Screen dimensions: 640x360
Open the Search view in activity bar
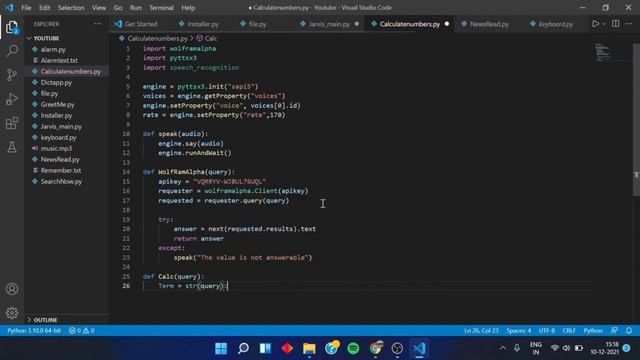(x=12, y=51)
